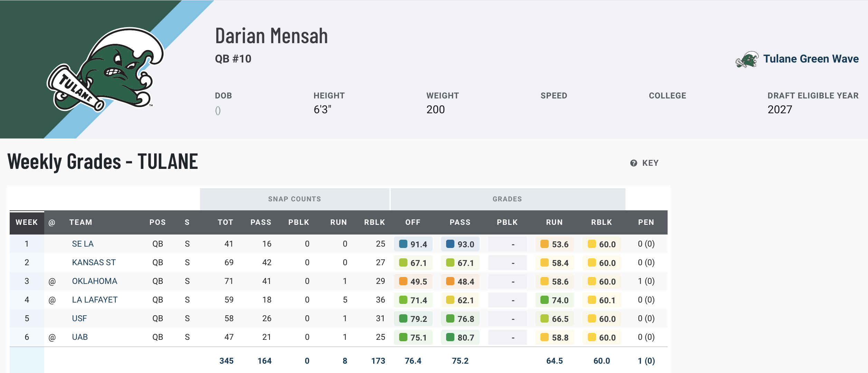Go to the LA LAFAYET team page

[x=95, y=300]
